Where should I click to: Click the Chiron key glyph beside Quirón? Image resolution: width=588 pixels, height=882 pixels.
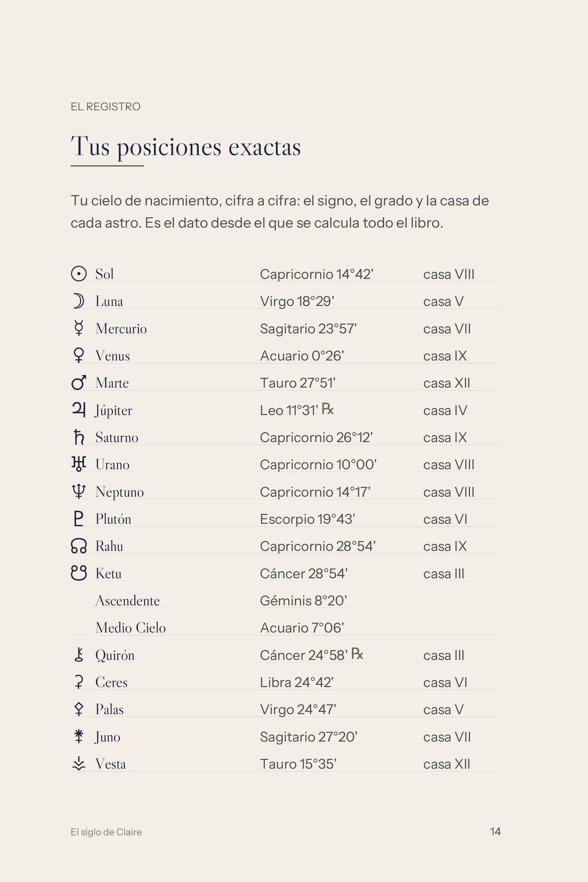click(79, 654)
